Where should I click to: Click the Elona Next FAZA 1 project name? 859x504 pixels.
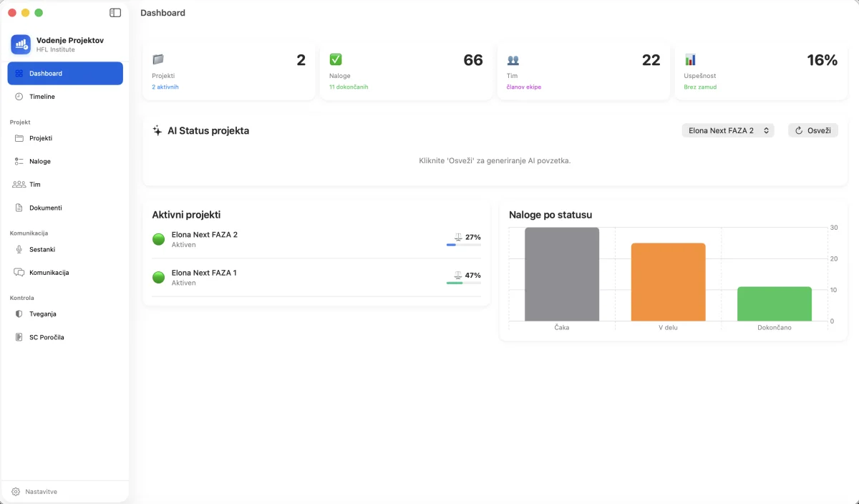tap(204, 273)
